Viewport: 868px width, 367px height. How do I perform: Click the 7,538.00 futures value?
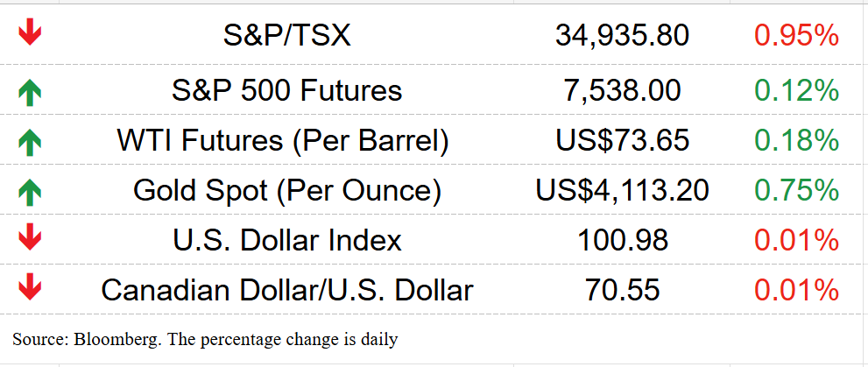622,91
